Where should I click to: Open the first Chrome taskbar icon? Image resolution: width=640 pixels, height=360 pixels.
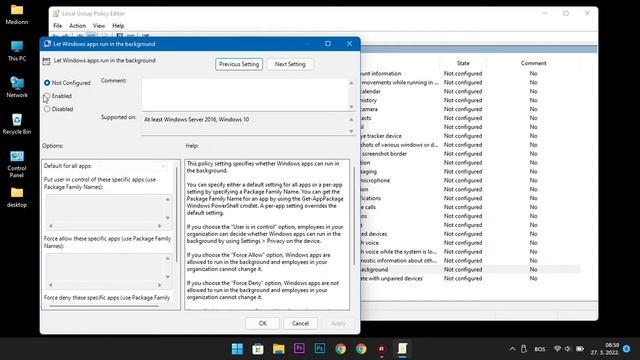point(340,349)
